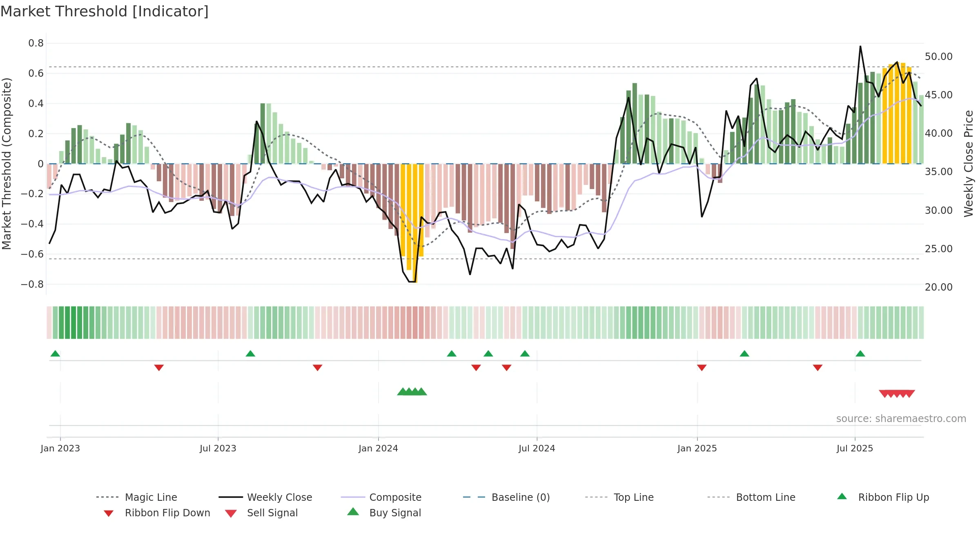Click the Jan 2025 x-axis label
The height and width of the screenshot is (551, 980).
coord(697,449)
